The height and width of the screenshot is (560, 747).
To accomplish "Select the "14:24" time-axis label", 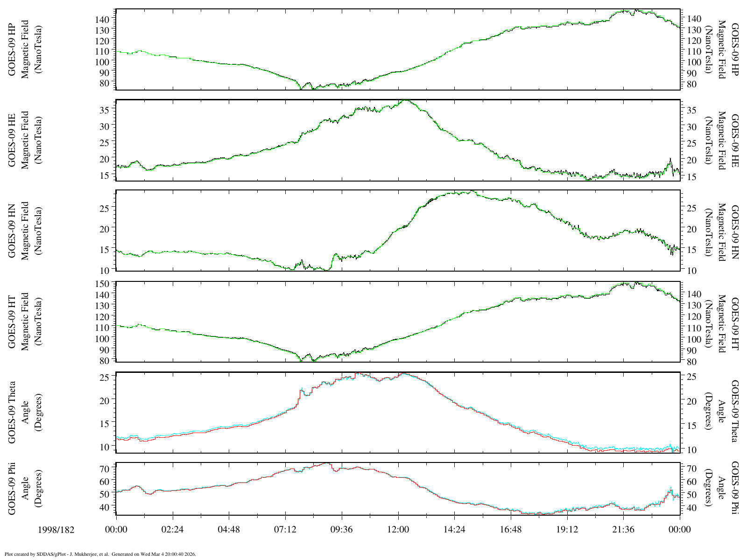I will point(454,530).
